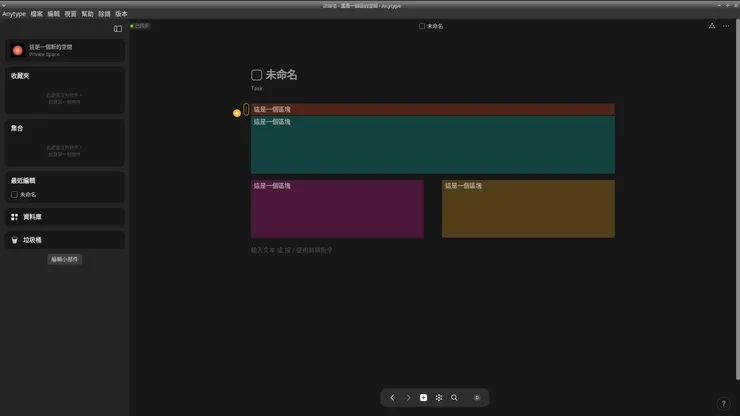The height and width of the screenshot is (416, 740).
Task: Open the 檔案 menu
Action: point(36,14)
